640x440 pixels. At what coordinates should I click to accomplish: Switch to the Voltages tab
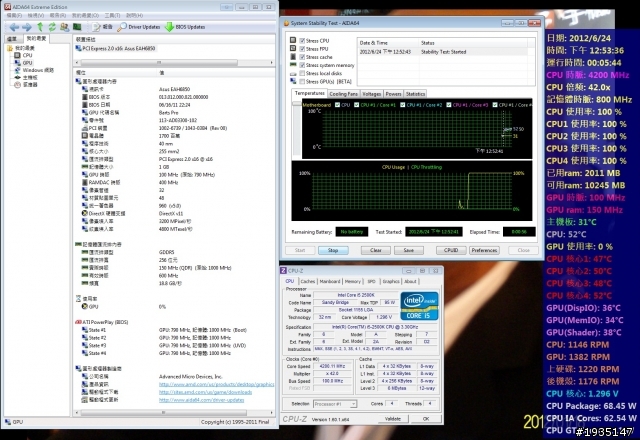click(372, 94)
